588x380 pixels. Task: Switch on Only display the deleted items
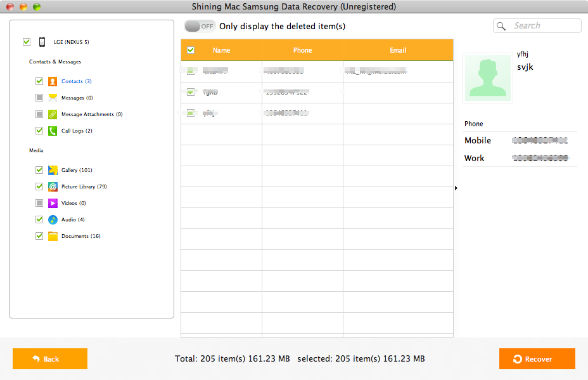click(x=200, y=26)
